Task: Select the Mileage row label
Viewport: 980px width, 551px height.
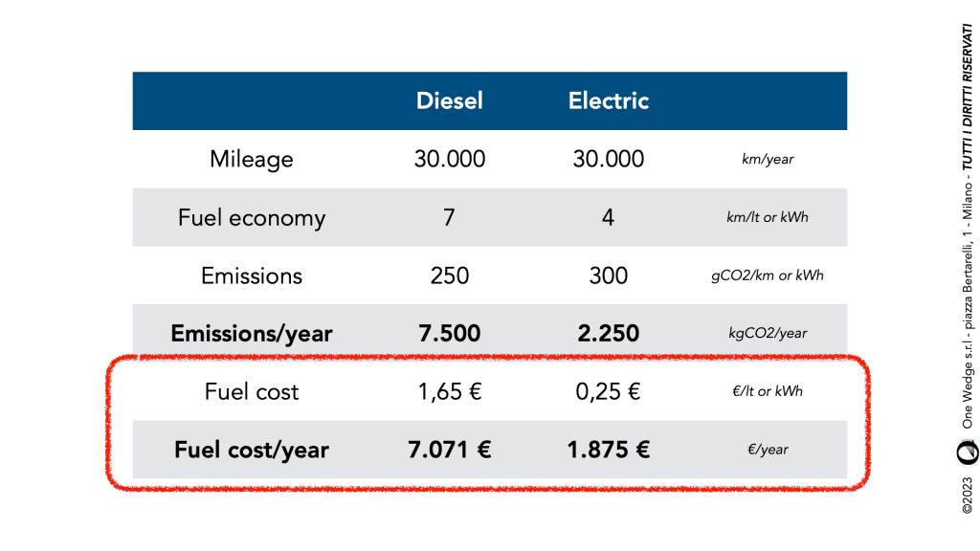Action: (252, 159)
